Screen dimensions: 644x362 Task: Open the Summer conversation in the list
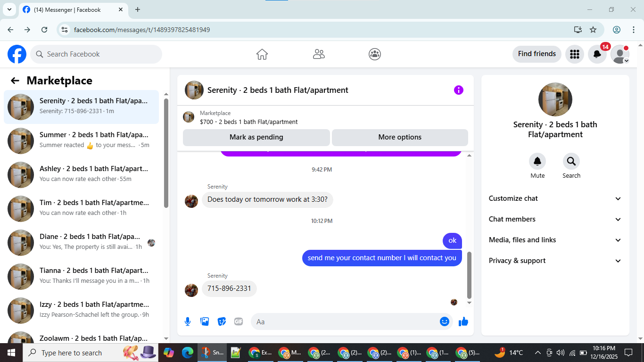[81, 141]
